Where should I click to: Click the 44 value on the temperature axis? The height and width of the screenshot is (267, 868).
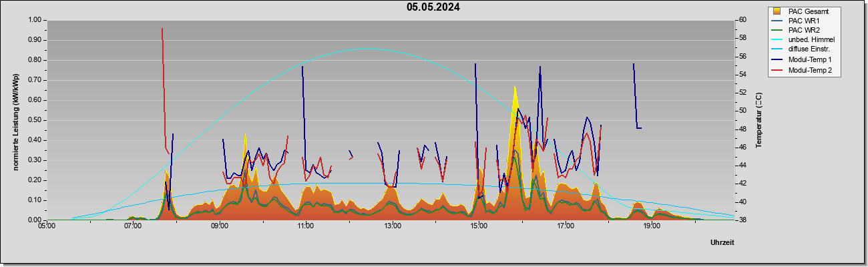(742, 166)
